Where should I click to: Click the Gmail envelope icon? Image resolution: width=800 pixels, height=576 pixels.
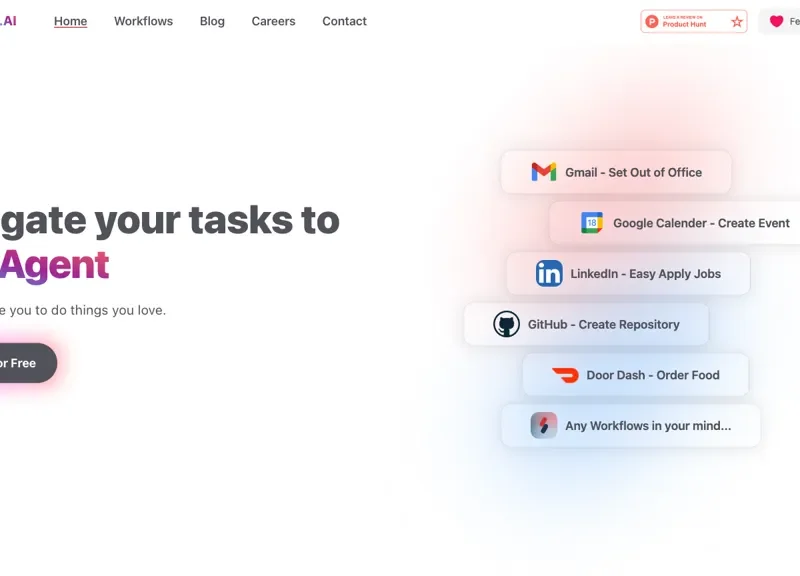(543, 172)
